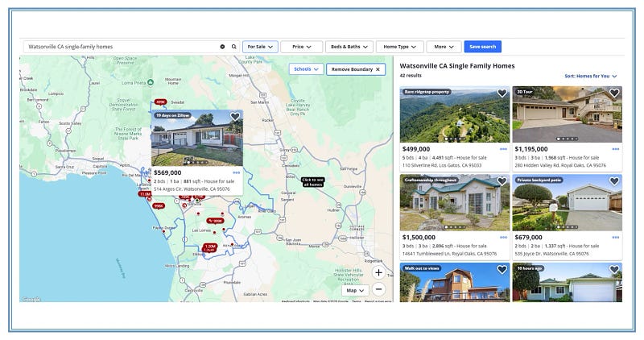Open more options on $569,000 map popup
The height and width of the screenshot is (340, 644).
(237, 172)
